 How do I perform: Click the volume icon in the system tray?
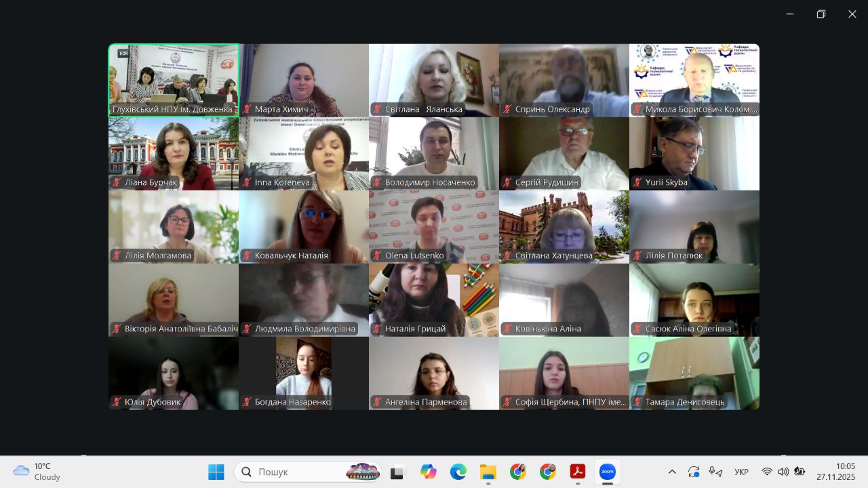tap(783, 472)
